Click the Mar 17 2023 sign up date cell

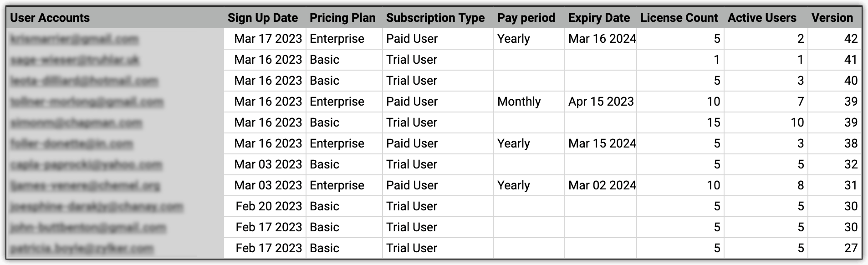[x=268, y=39]
